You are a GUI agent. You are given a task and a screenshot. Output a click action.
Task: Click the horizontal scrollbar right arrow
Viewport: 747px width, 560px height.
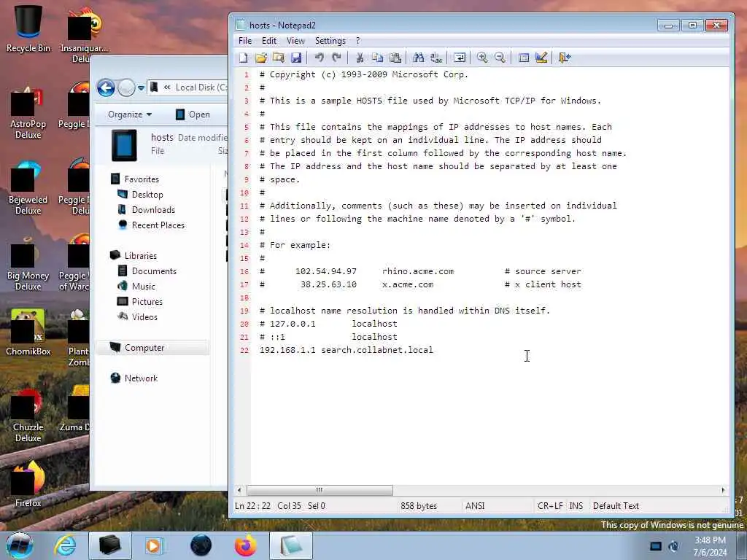pyautogui.click(x=723, y=490)
